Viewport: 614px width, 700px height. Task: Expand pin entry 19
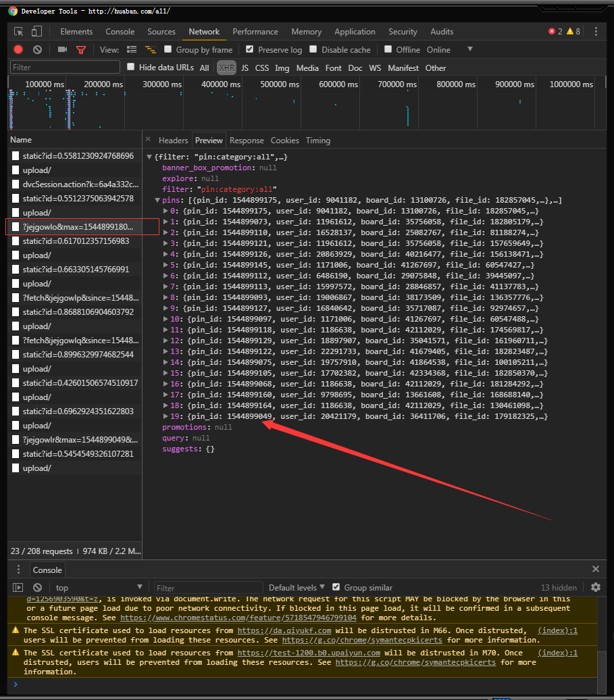165,416
